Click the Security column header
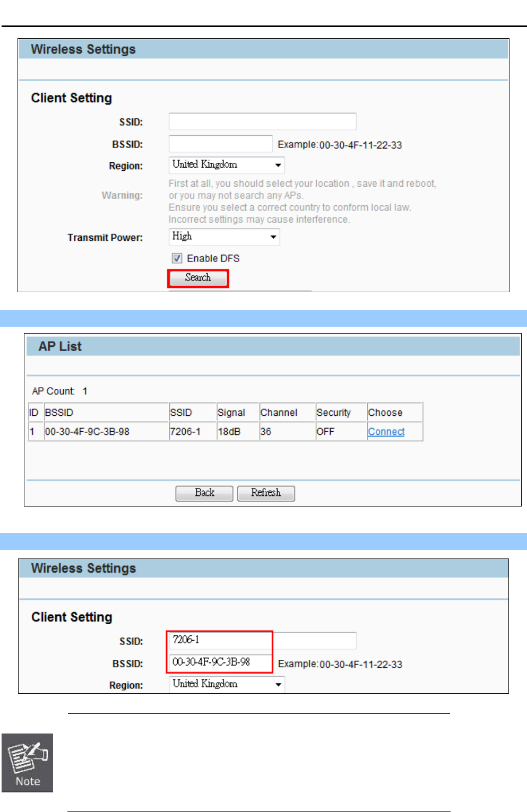Screen dimensions: 527x812 [341, 412]
